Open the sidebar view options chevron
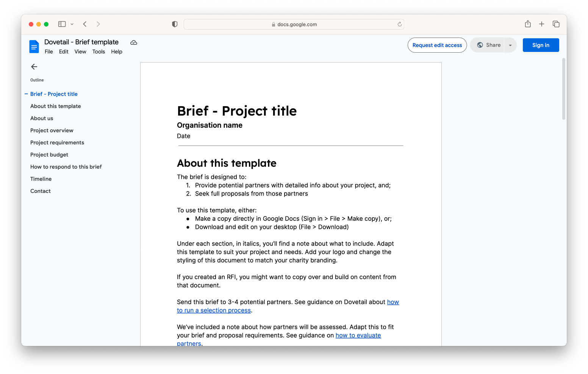This screenshot has height=374, width=588. tap(72, 24)
